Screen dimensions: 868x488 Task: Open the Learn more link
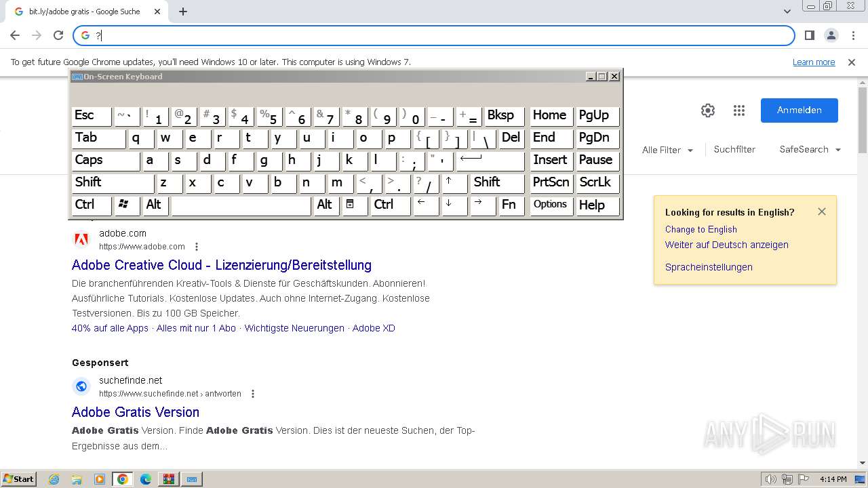pos(814,62)
